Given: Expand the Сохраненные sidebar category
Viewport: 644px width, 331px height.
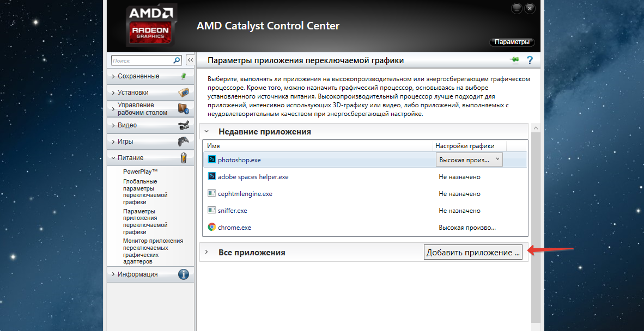Looking at the screenshot, I should pyautogui.click(x=150, y=76).
